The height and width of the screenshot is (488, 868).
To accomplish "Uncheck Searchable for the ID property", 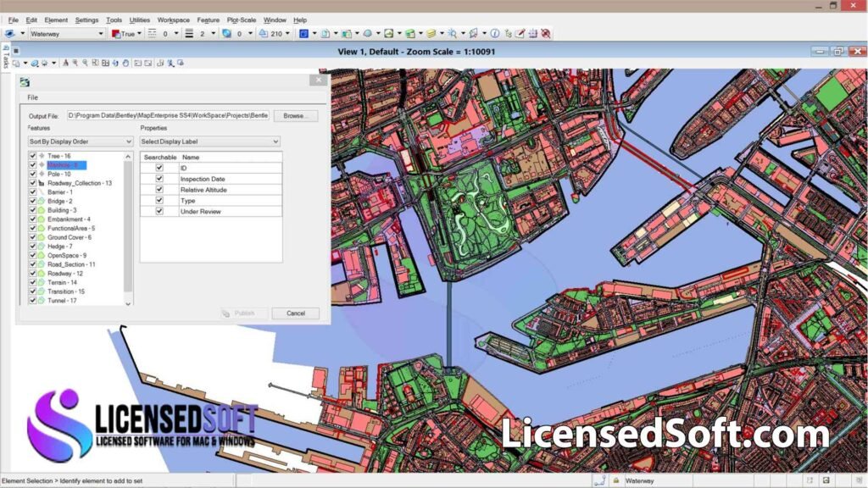I will tap(159, 168).
